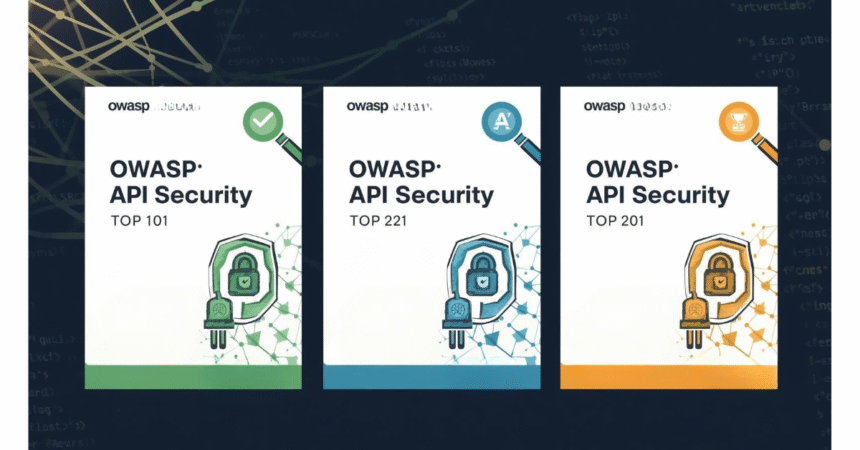
Task: Click the blue power plug icon
Action: pos(456,320)
